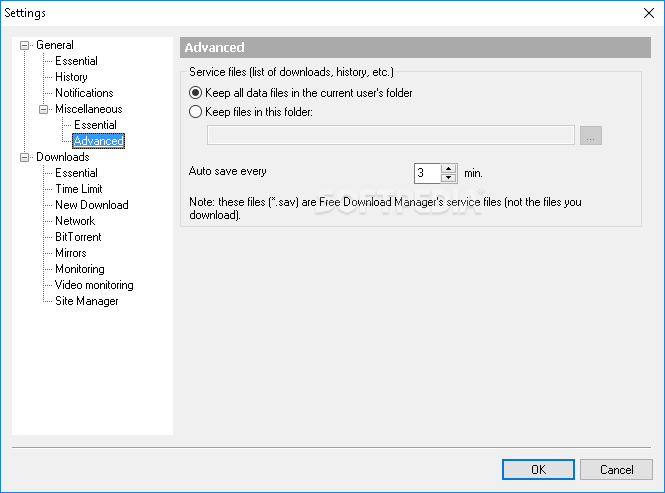This screenshot has height=493, width=665.
Task: Click the browse folder '...' button
Action: pyautogui.click(x=591, y=136)
